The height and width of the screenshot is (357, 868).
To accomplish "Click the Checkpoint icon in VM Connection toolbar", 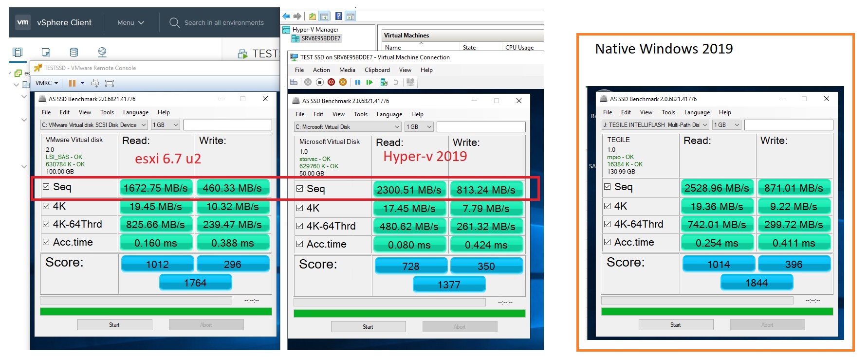I will click(x=384, y=82).
